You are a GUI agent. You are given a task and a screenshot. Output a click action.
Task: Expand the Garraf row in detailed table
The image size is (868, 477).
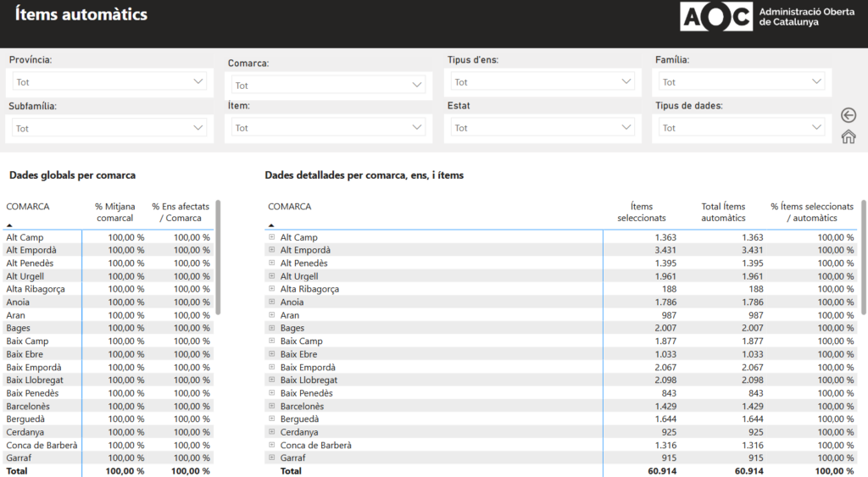[272, 458]
